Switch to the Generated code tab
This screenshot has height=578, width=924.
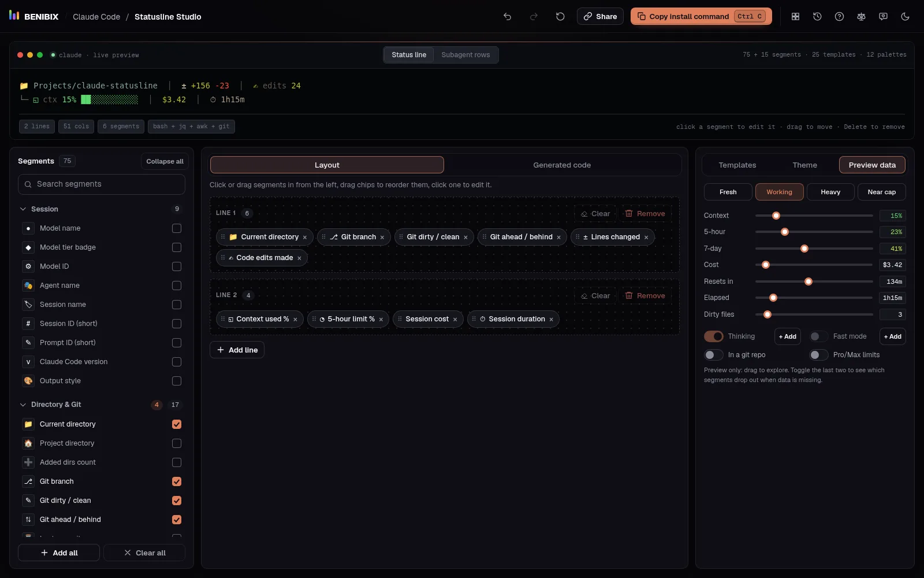(x=562, y=165)
